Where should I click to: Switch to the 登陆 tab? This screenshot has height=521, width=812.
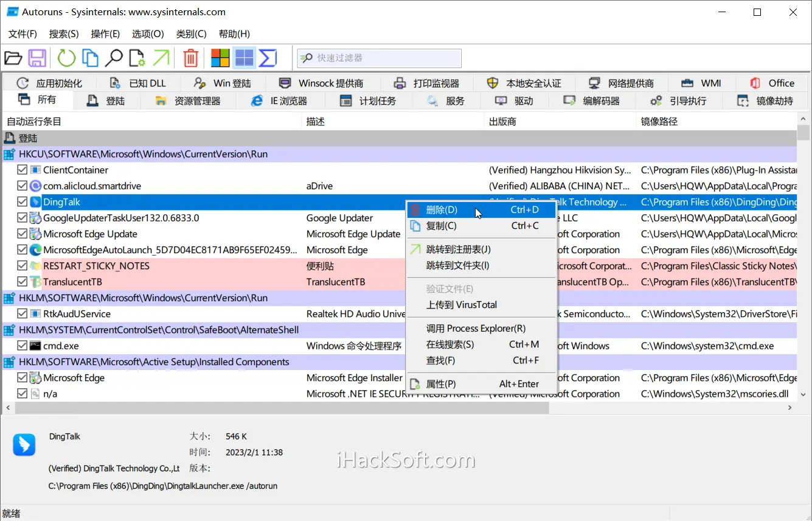106,101
